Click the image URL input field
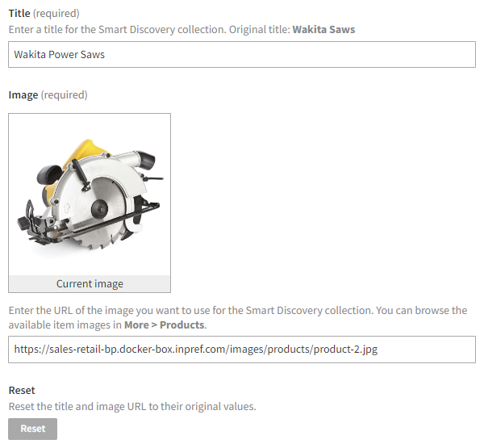This screenshot has width=484, height=448. (242, 350)
